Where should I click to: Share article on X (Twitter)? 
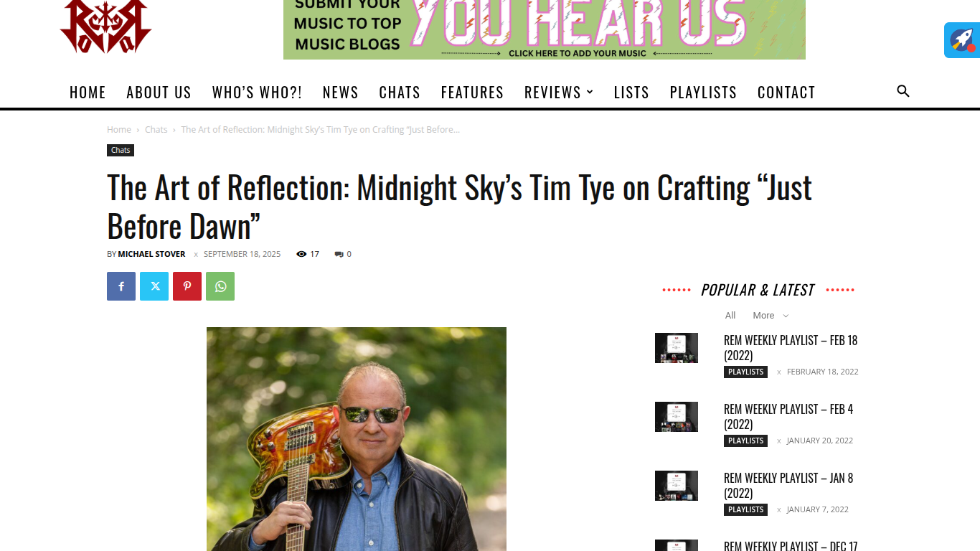[x=154, y=286]
